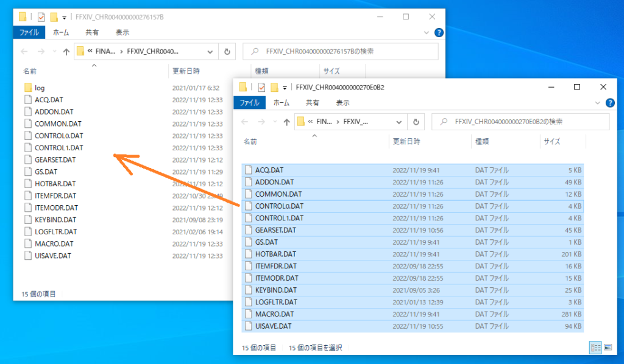The width and height of the screenshot is (624, 364).
Task: Go up one level in the E0B2 window
Action: 286,122
